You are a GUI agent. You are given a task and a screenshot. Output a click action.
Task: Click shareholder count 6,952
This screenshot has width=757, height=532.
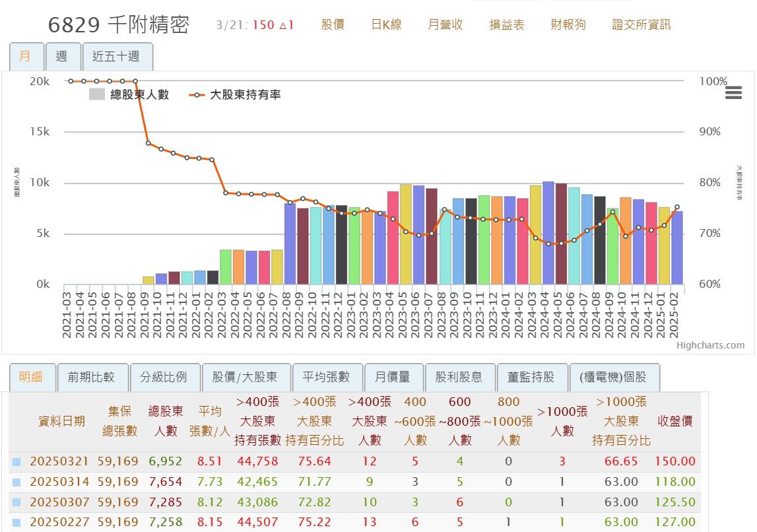coord(166,461)
